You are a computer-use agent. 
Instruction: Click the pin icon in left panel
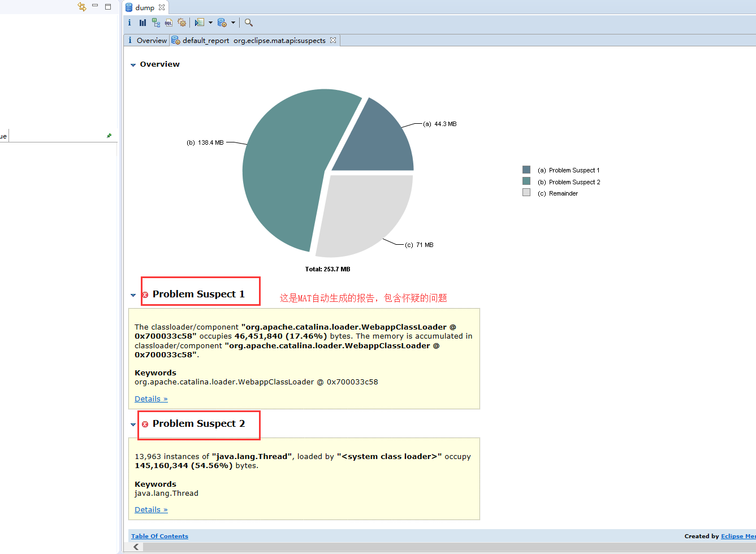pos(109,136)
